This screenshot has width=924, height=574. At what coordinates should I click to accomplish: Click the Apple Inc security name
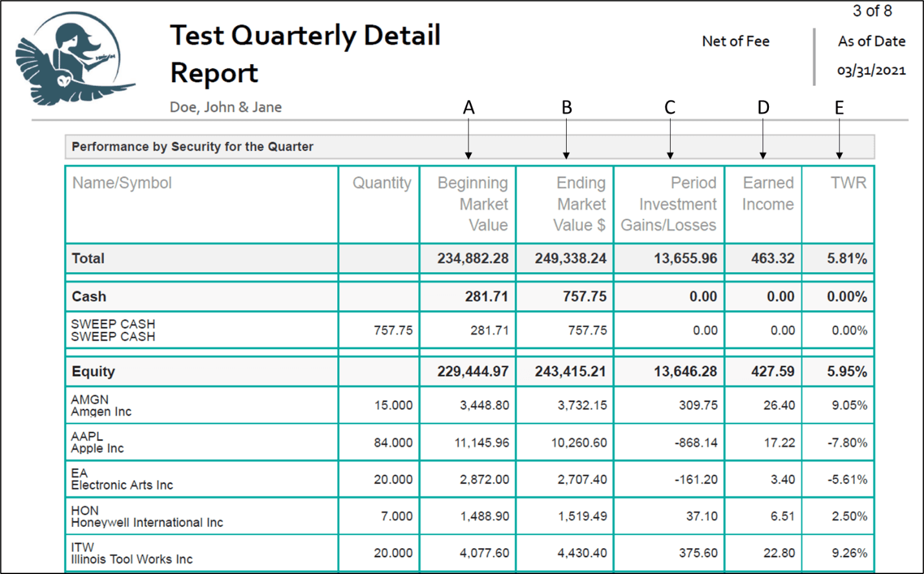(x=98, y=449)
